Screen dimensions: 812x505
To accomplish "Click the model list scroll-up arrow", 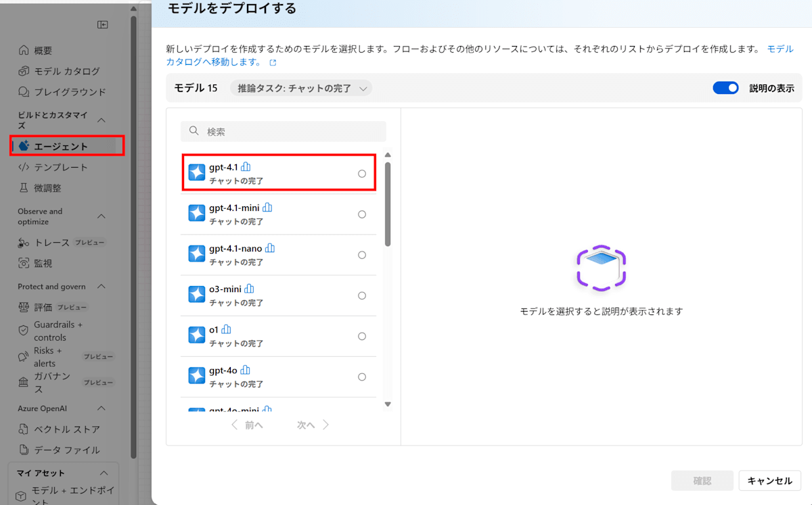I will [388, 155].
